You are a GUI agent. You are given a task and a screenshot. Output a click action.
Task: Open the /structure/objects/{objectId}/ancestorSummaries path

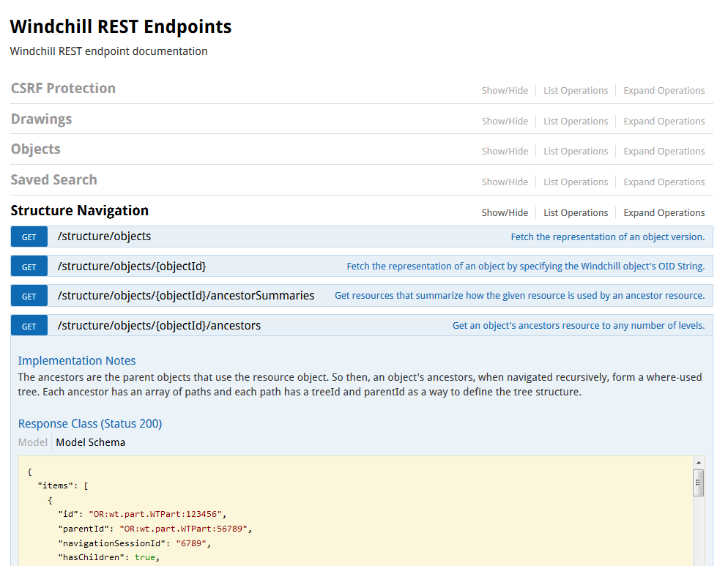pos(186,296)
